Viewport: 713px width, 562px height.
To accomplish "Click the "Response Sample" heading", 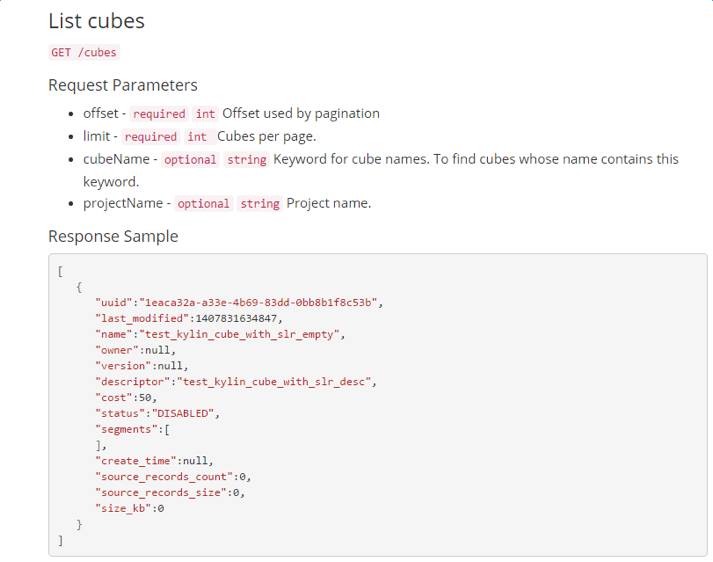I will 113,237.
